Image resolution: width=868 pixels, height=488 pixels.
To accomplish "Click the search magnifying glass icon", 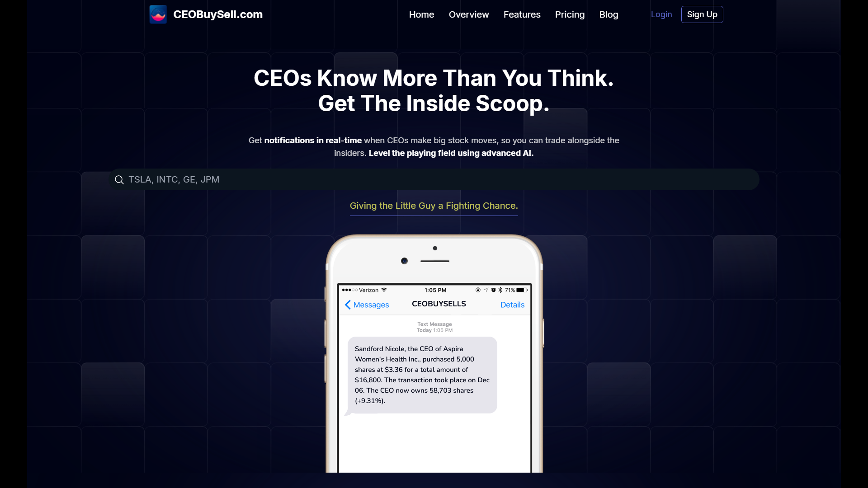I will (119, 179).
